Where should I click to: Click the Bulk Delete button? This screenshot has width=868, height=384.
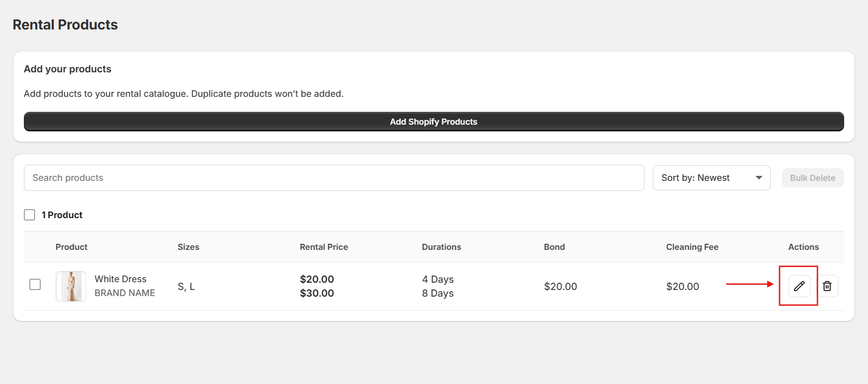click(x=812, y=178)
